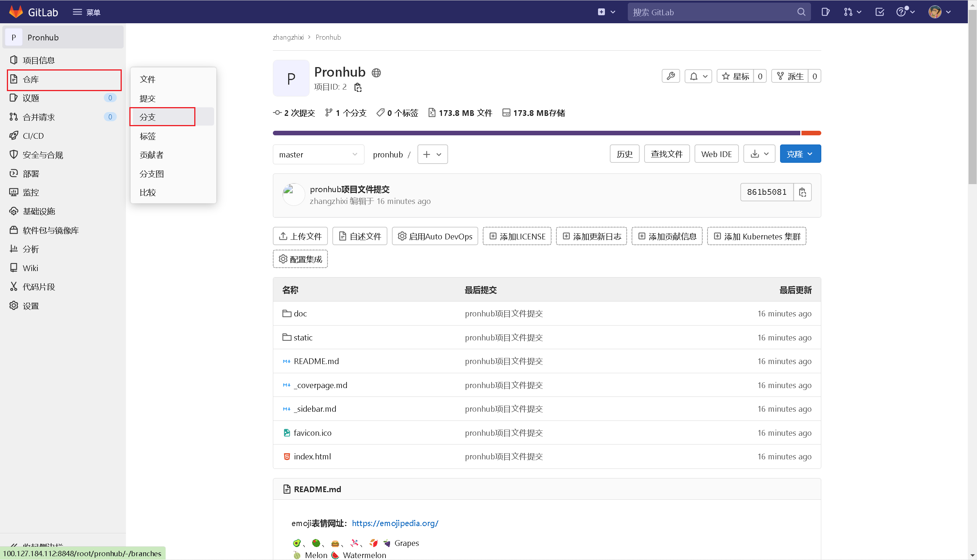Open the emojipedia.org link
The width and height of the screenshot is (977, 560).
395,523
